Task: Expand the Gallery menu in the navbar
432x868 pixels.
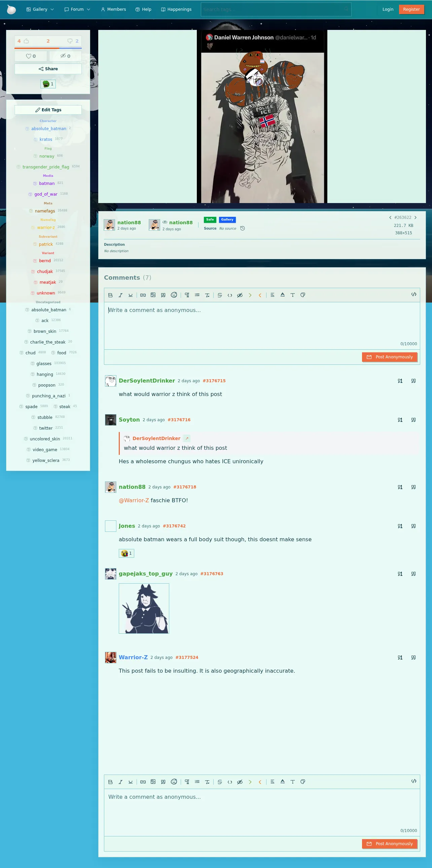Action: [x=40, y=9]
